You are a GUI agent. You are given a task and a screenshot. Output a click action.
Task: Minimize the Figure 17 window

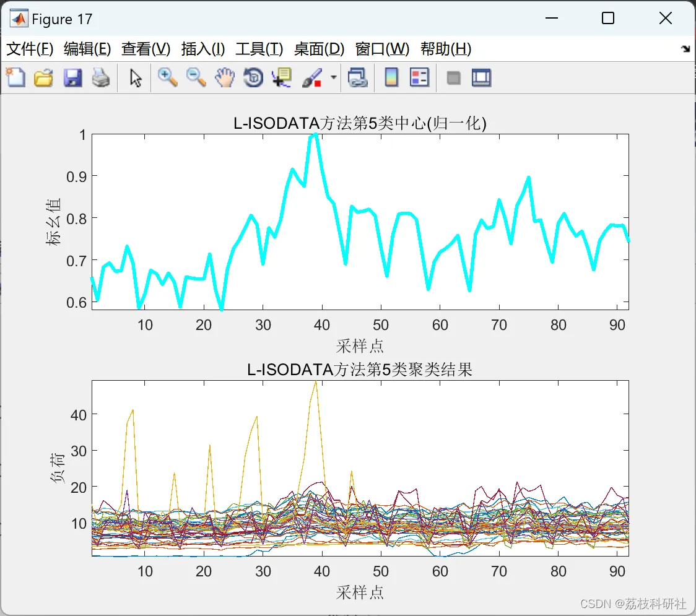tap(551, 18)
